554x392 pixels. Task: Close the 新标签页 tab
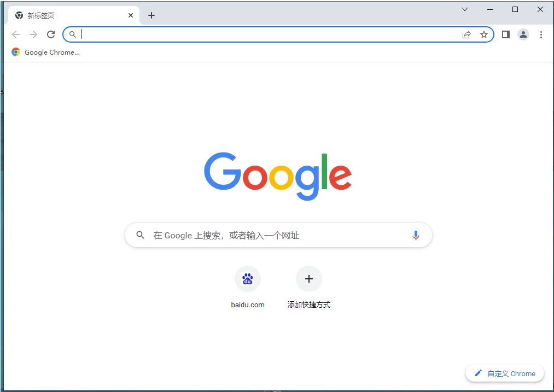(x=130, y=15)
